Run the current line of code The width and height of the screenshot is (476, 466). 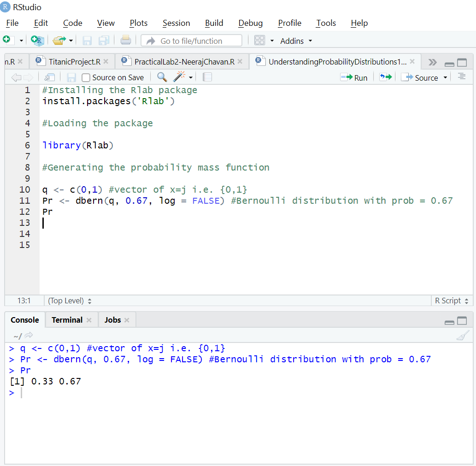pos(354,77)
